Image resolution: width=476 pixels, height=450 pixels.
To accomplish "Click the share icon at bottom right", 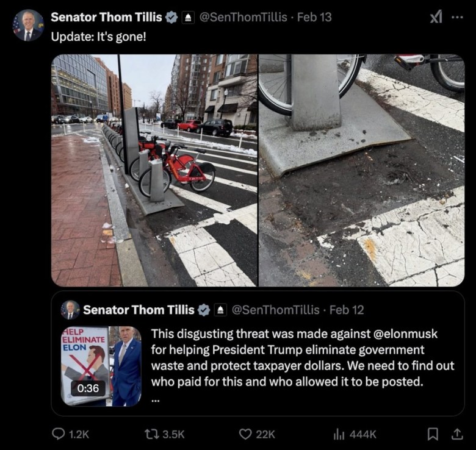I will coord(455,434).
